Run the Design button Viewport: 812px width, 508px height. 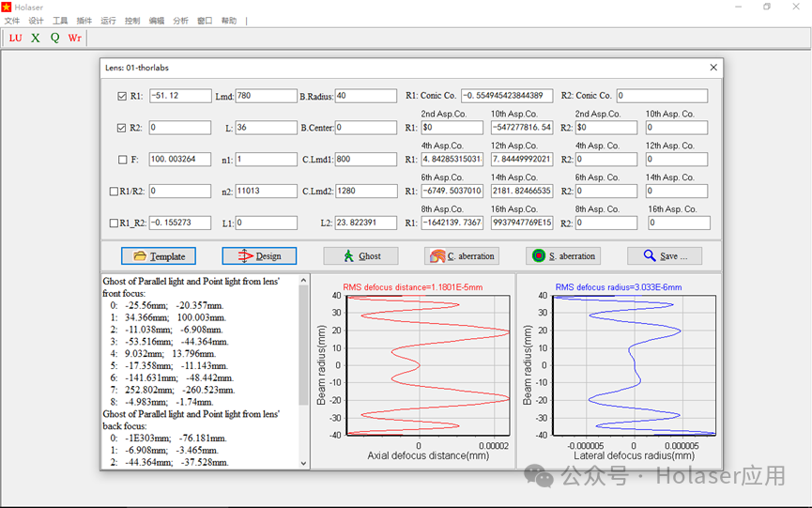pyautogui.click(x=259, y=255)
